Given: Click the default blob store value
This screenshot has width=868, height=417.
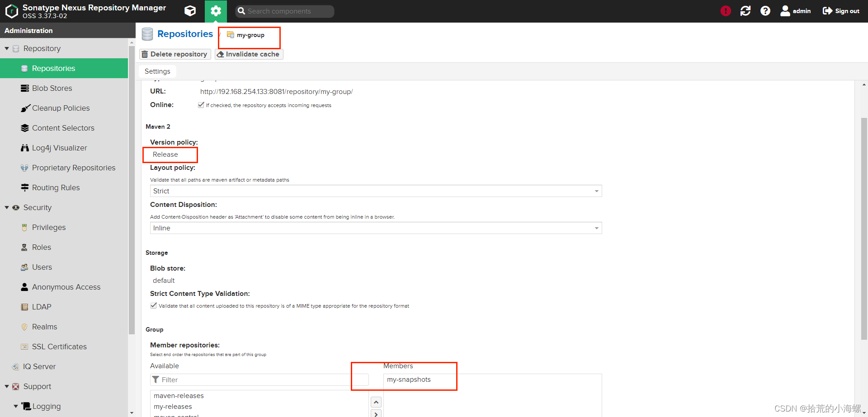Looking at the screenshot, I should 164,281.
